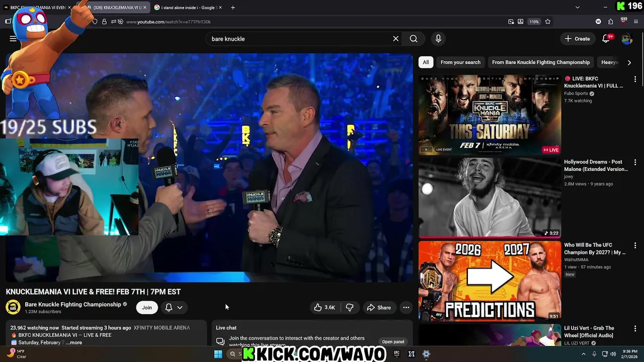644x362 pixels.
Task: Like the video with thumbs-up 3.6K
Action: pyautogui.click(x=324, y=308)
